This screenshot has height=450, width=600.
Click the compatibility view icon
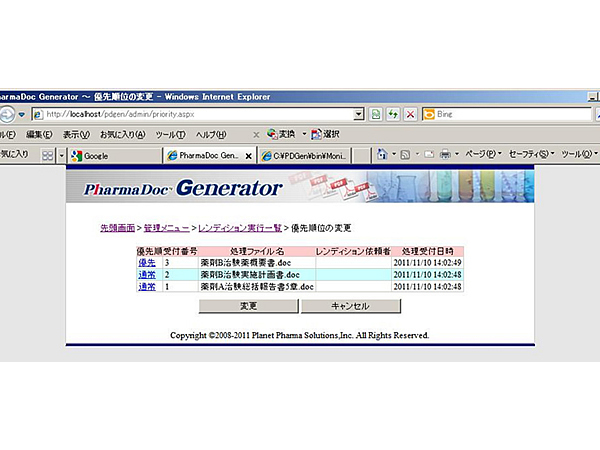click(376, 114)
